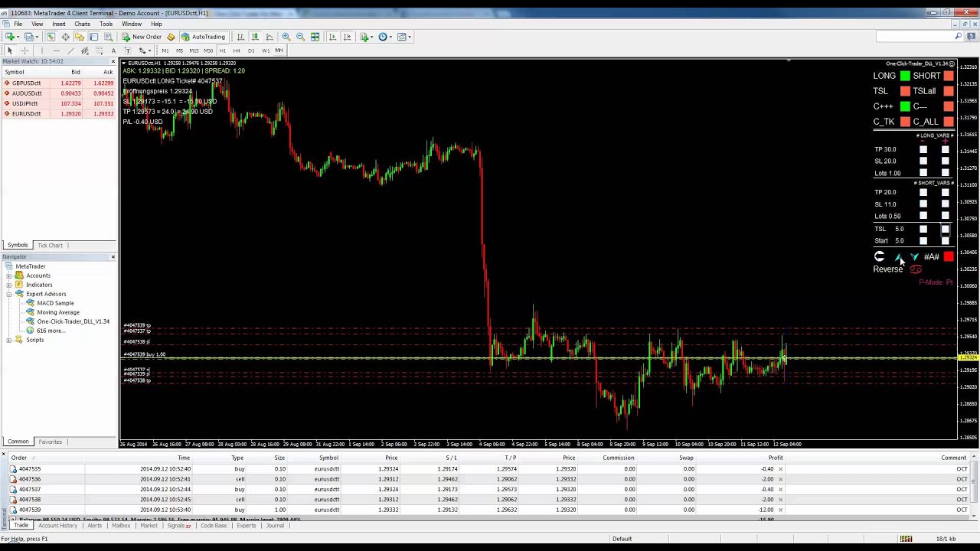The width and height of the screenshot is (980, 551).
Task: Toggle the C_ALL close-all square
Action: coord(949,122)
